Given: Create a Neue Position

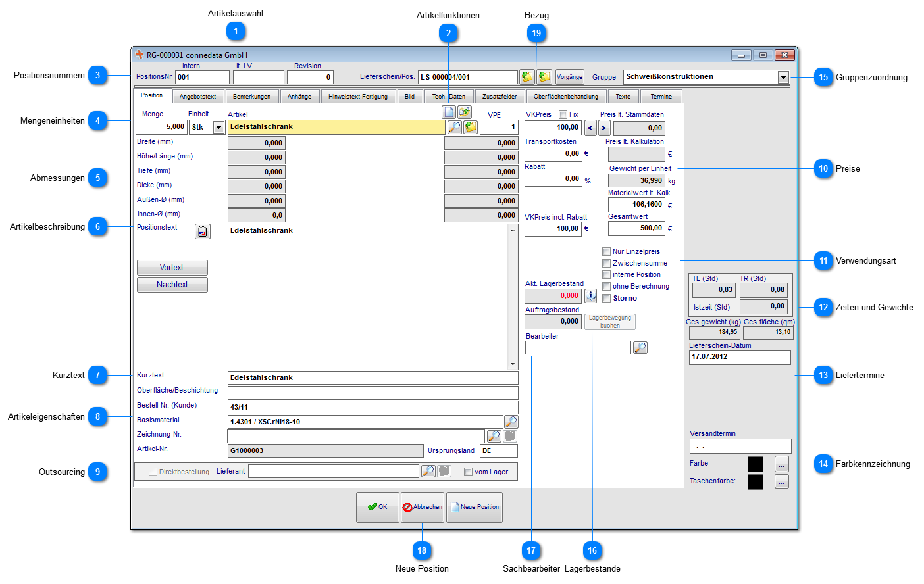Looking at the screenshot, I should point(475,507).
